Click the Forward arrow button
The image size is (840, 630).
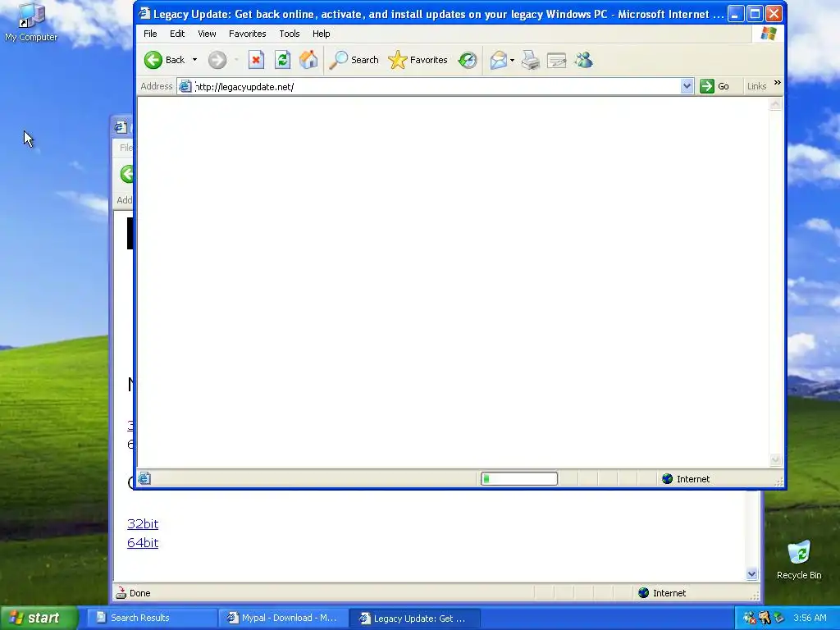(217, 60)
